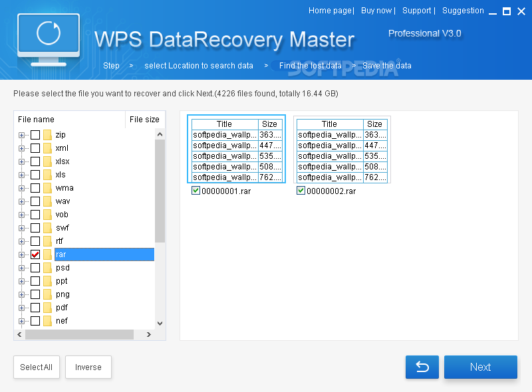532x392 pixels.
Task: Go to select Location to search data step
Action: (199, 66)
